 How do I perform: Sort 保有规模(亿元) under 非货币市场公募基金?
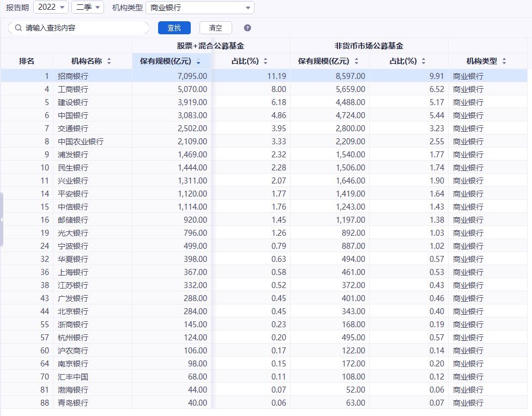coord(357,62)
